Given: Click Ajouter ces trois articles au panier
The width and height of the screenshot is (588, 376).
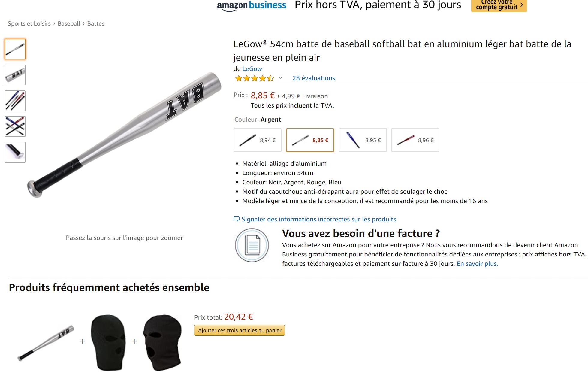Looking at the screenshot, I should coord(240,330).
